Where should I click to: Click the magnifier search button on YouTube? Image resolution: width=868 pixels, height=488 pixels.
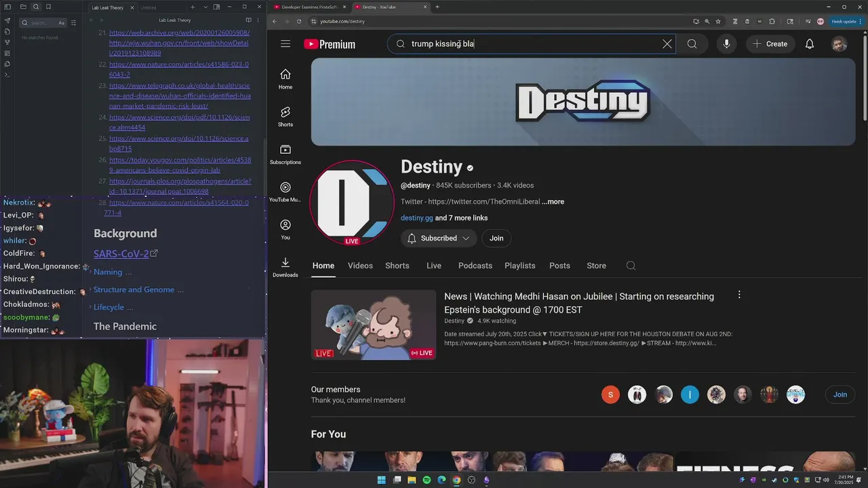click(x=692, y=44)
